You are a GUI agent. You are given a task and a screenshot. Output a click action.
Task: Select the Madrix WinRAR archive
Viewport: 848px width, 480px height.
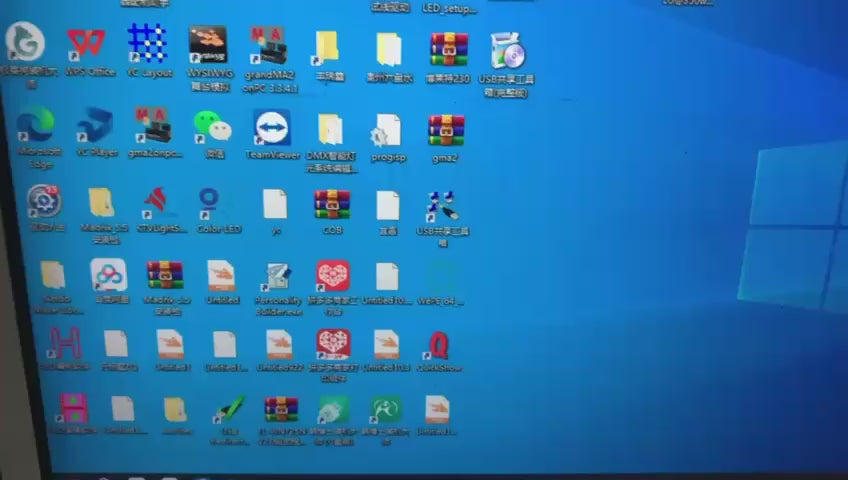point(165,275)
